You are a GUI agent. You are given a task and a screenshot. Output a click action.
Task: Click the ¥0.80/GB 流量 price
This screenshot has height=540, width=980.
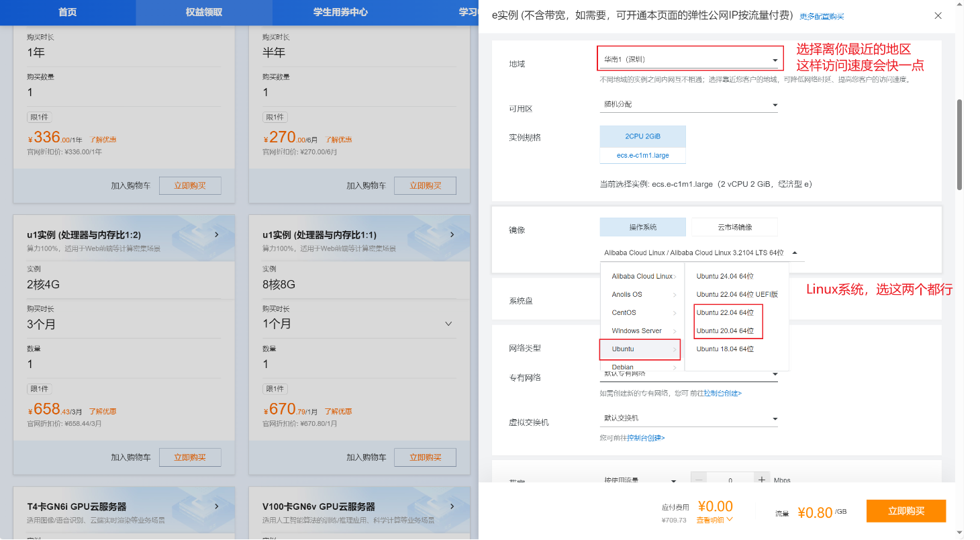coord(822,512)
